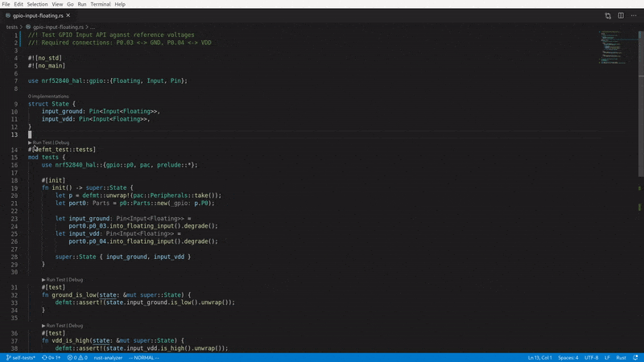Click 'mod tests {' declaration text
The width and height of the screenshot is (644, 362).
47,157
